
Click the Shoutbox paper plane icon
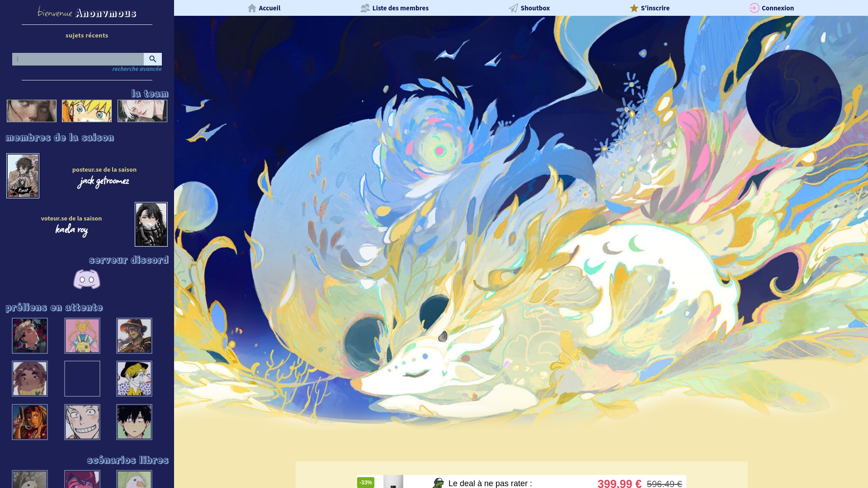click(513, 8)
